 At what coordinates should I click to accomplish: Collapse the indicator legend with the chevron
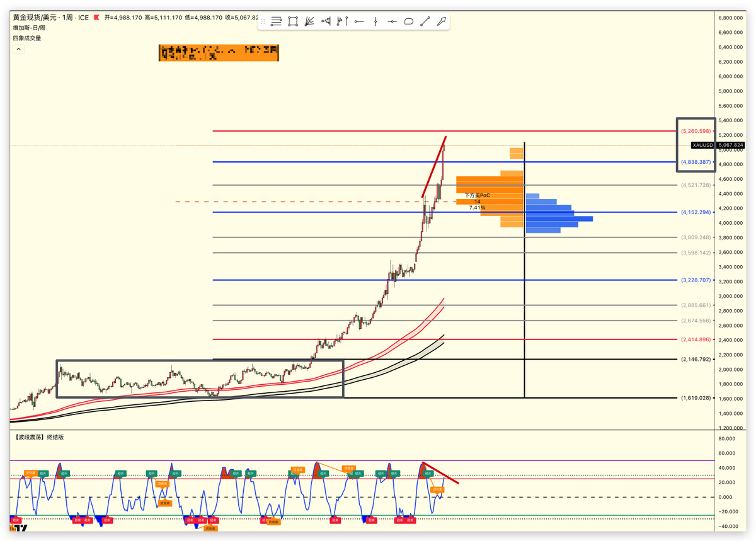click(19, 48)
